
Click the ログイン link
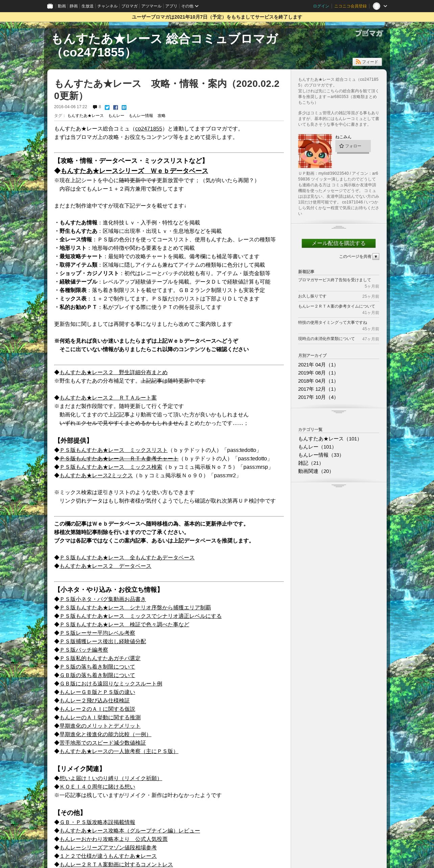(x=321, y=6)
